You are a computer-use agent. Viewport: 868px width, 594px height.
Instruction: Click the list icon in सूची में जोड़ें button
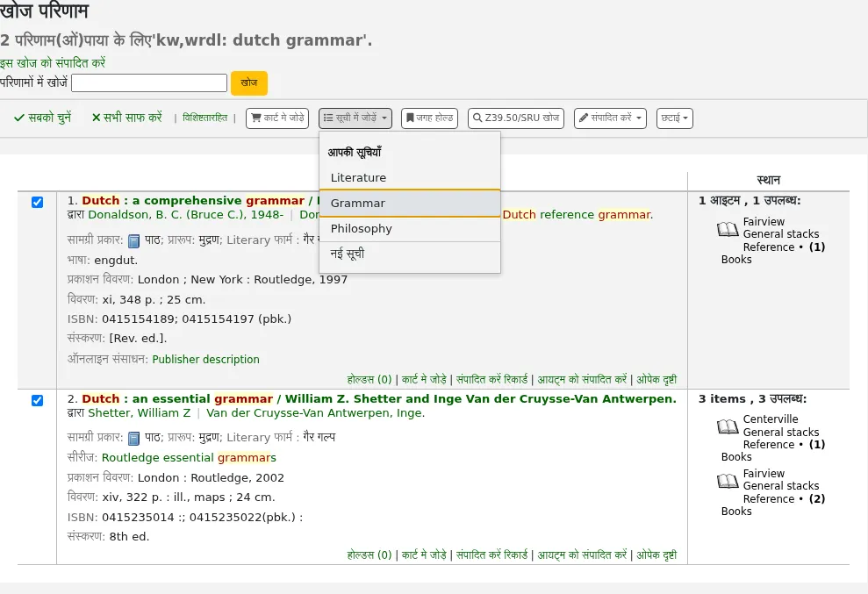tap(328, 118)
